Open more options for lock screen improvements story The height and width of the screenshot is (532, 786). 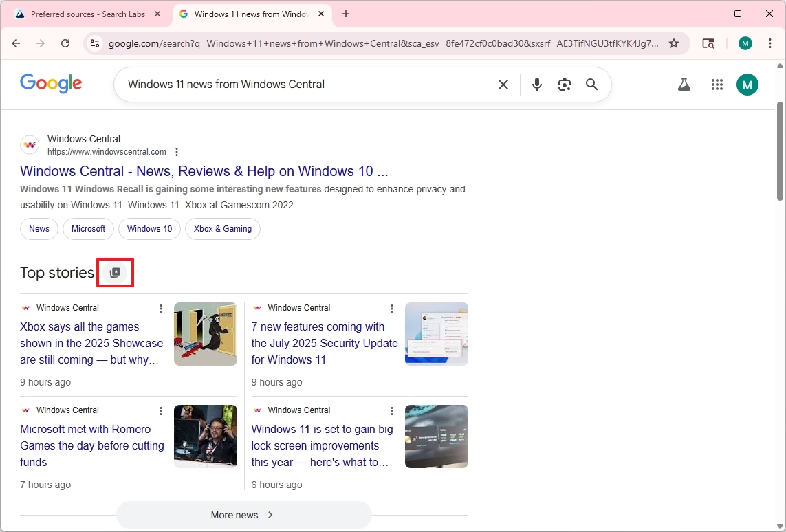pos(392,411)
